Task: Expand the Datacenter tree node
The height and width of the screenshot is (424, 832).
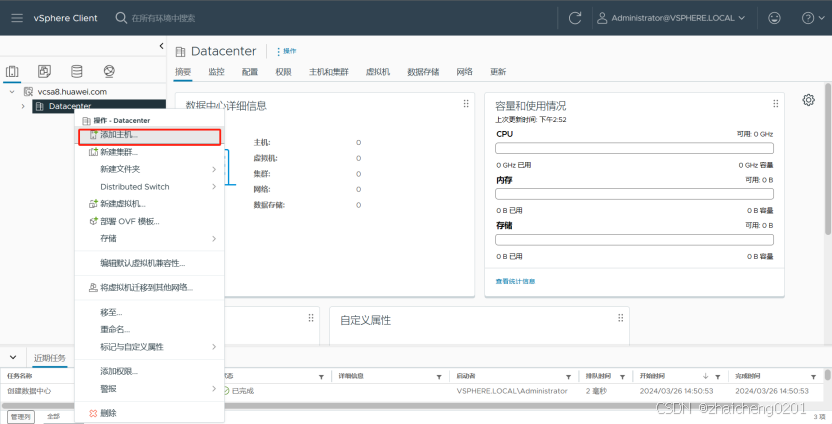Action: (23, 106)
